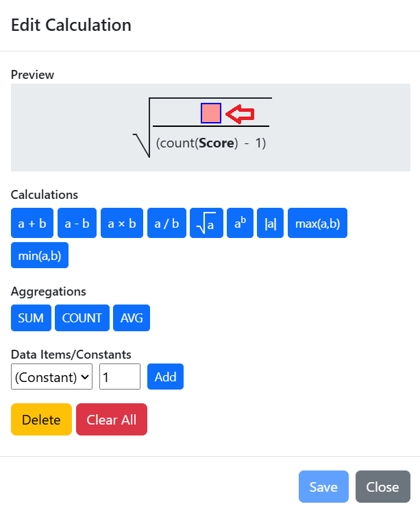
Task: Insert the a × b multiplication operation
Action: [x=122, y=223]
